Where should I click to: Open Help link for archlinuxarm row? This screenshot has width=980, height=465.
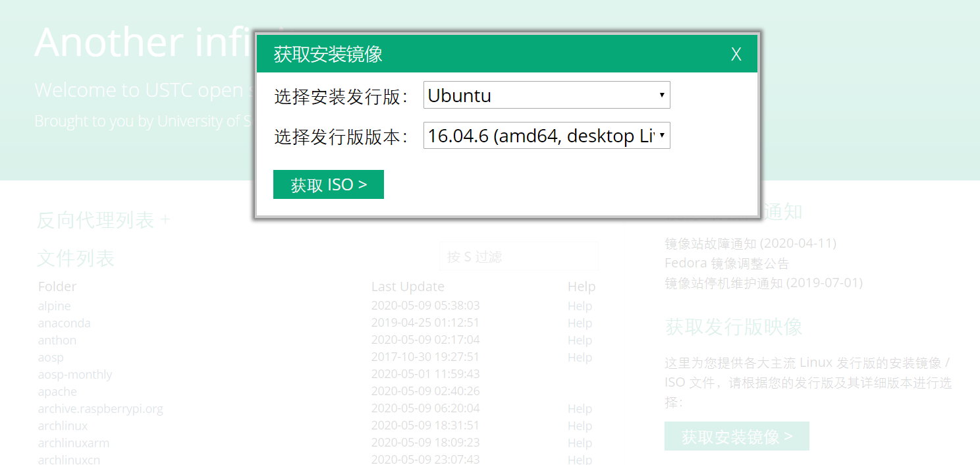(x=580, y=443)
